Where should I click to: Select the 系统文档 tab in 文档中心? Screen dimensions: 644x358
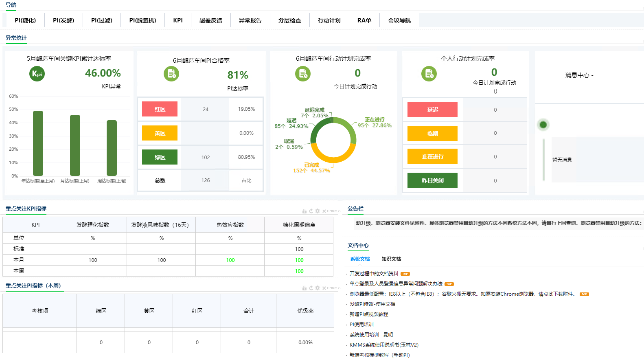click(x=360, y=259)
